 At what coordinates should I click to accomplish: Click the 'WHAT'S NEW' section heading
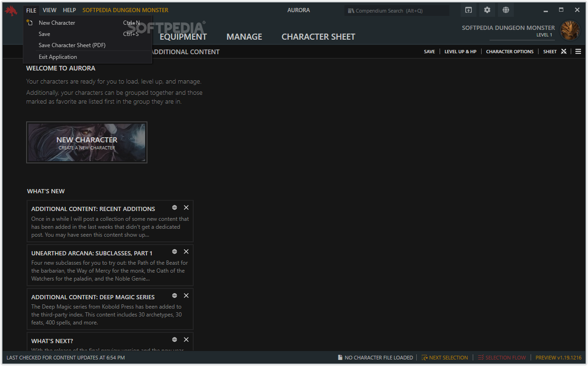[x=46, y=191]
